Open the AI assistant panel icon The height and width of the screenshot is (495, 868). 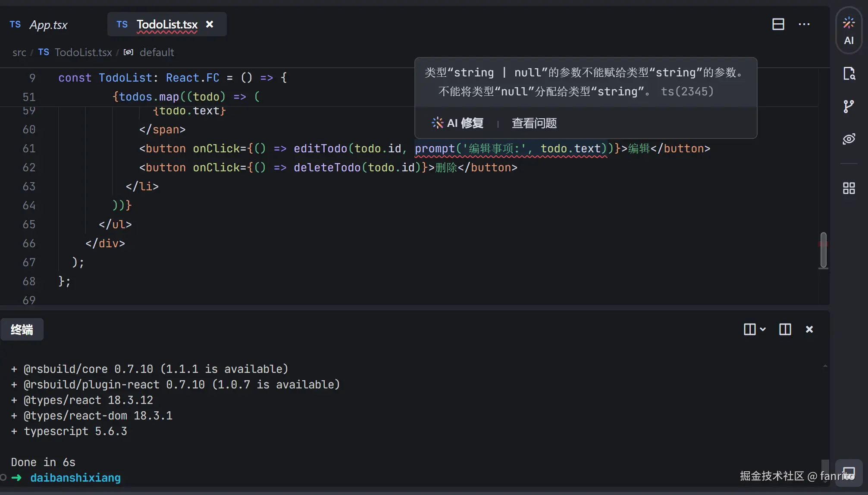tap(849, 30)
